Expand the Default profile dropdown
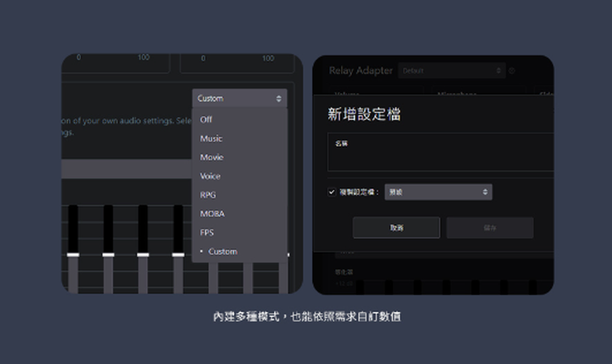 click(452, 71)
